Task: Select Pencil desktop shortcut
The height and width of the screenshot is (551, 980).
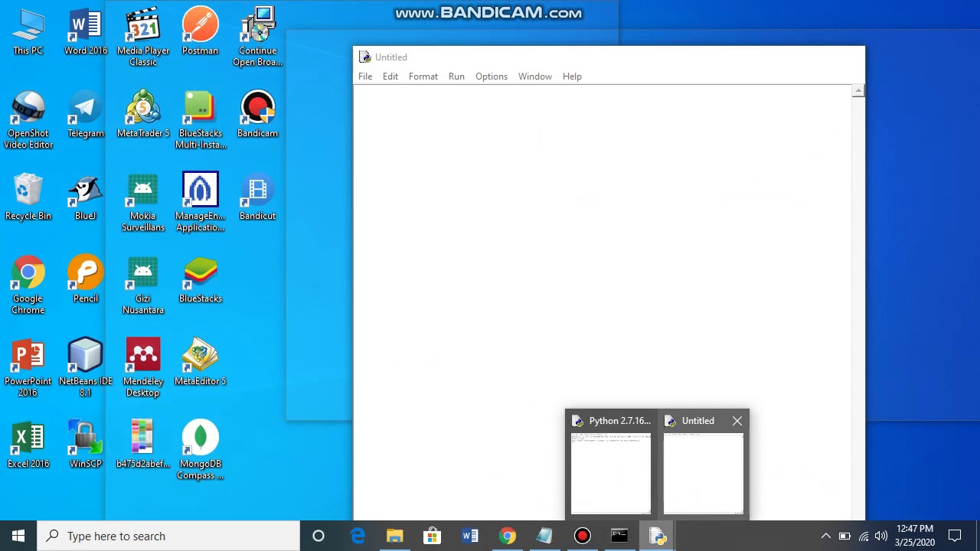Action: coord(86,280)
